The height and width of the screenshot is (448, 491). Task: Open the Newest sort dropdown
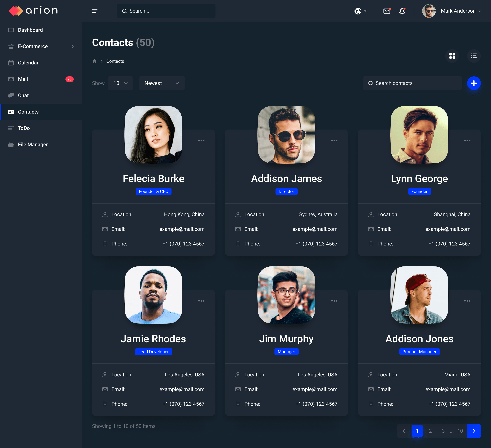pos(161,83)
